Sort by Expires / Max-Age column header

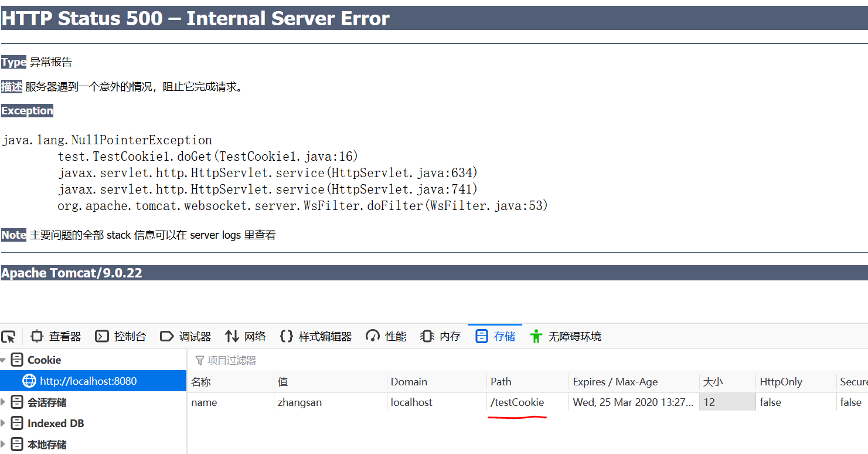634,382
